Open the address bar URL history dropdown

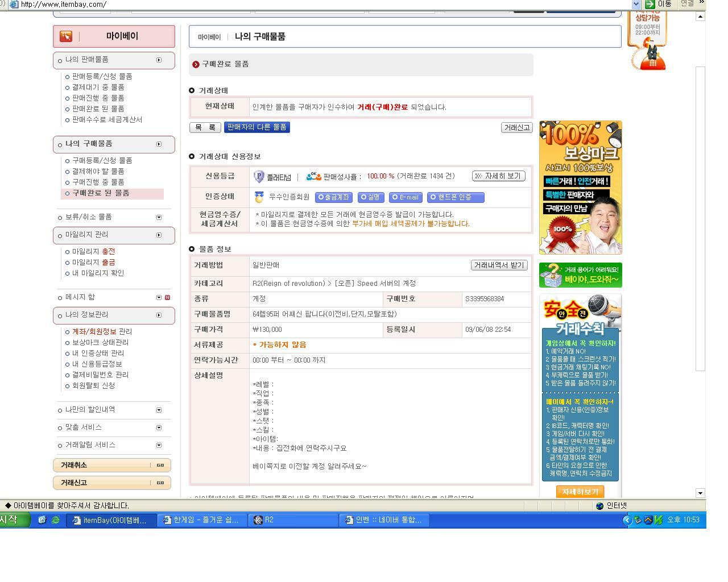(x=636, y=5)
